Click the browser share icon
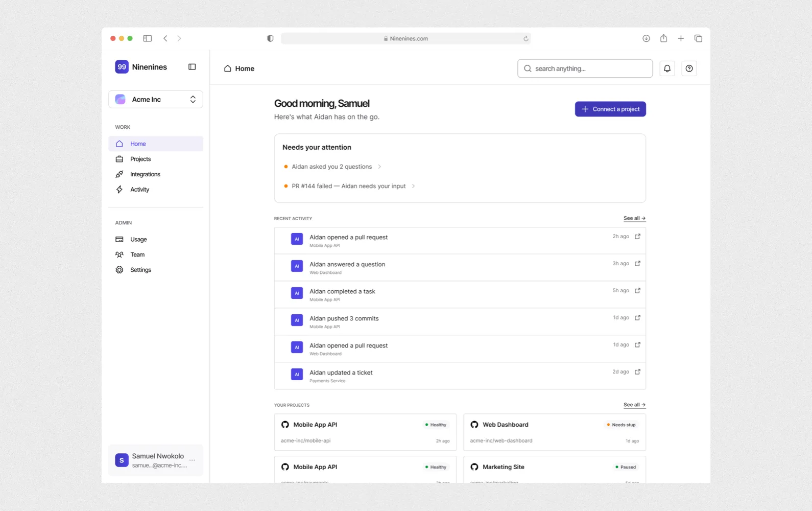The width and height of the screenshot is (812, 511). [x=663, y=38]
